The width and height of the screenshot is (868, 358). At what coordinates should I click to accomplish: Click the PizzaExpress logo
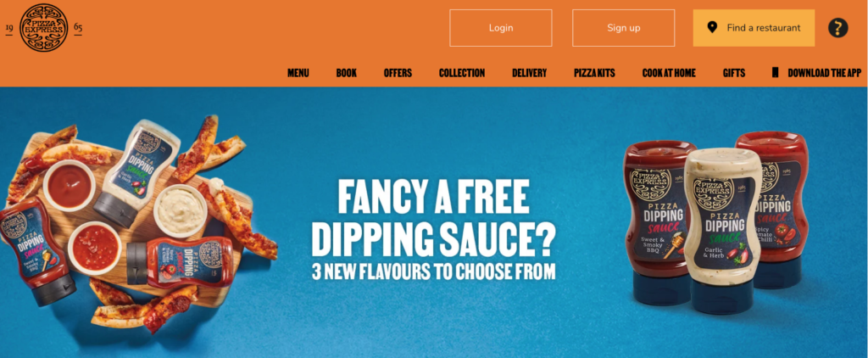point(44,28)
